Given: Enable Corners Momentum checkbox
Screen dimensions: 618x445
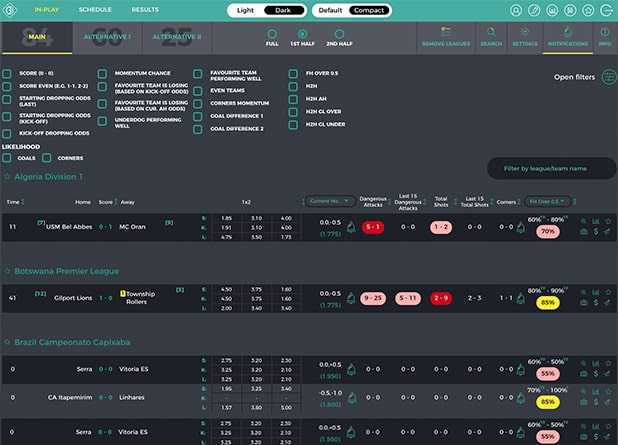Looking at the screenshot, I should [198, 104].
